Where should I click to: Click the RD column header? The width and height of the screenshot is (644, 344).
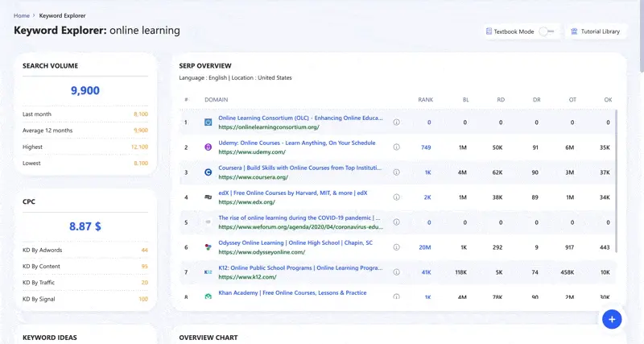501,100
